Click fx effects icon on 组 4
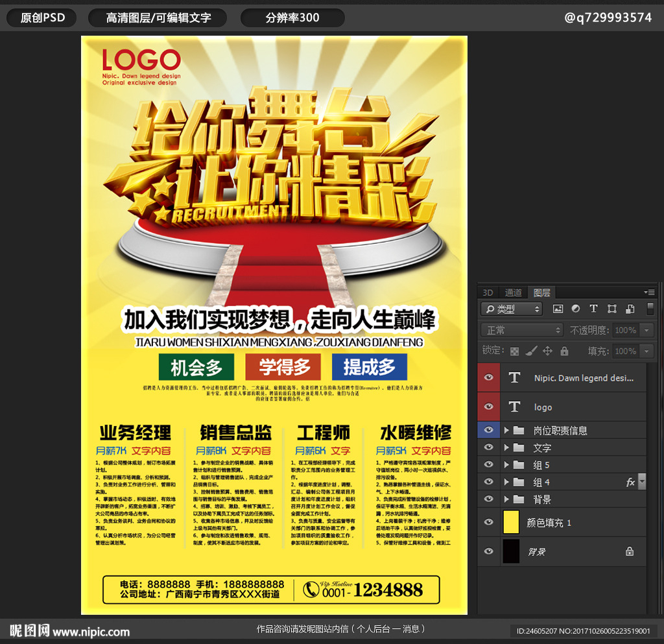664x644 pixels. 630,482
